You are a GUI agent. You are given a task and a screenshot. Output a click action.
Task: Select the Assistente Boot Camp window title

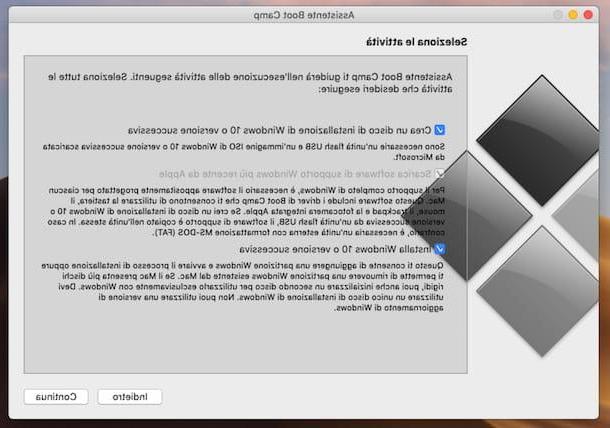point(303,15)
